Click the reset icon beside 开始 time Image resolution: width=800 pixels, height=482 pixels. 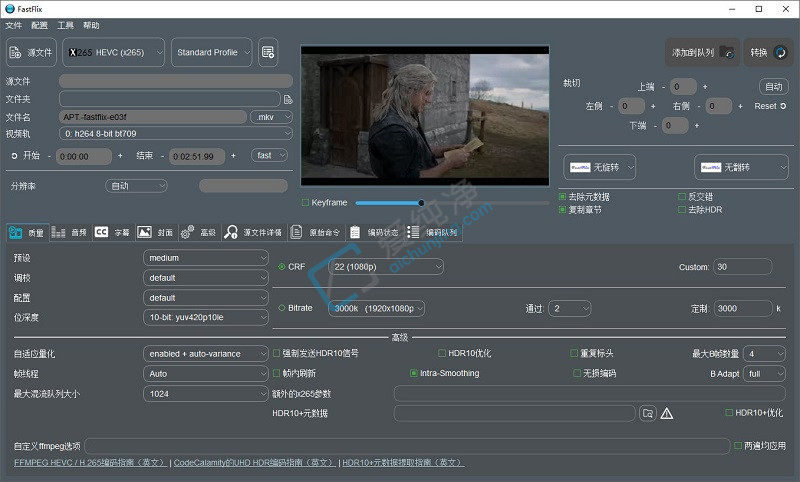pyautogui.click(x=14, y=156)
